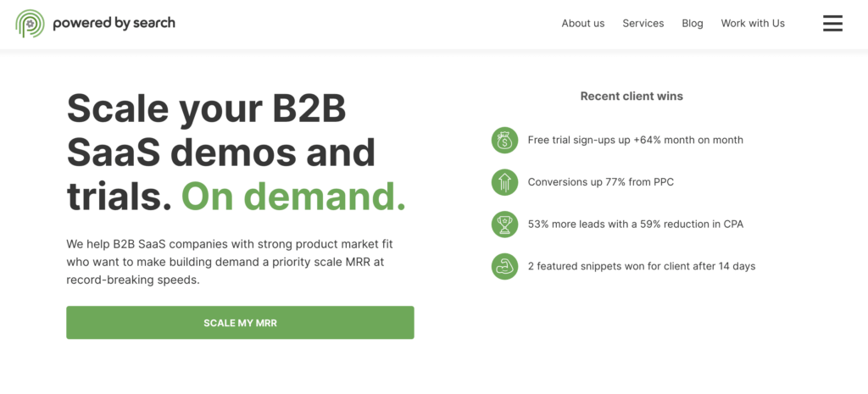868x394 pixels.
Task: Expand the hamburger navigation menu
Action: pos(832,23)
